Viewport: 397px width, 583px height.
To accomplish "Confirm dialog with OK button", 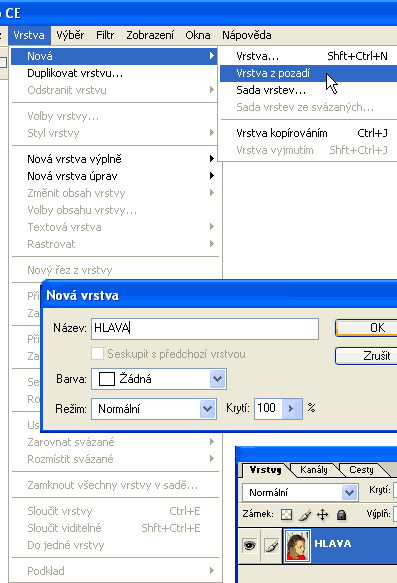I will coord(366,328).
